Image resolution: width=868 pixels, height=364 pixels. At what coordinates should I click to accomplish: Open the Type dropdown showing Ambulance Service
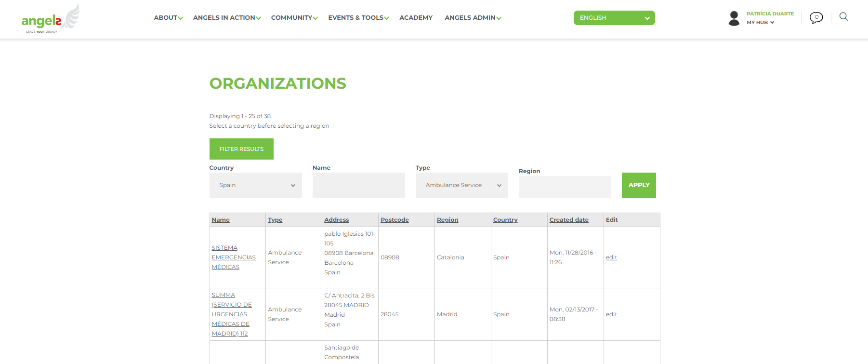462,185
